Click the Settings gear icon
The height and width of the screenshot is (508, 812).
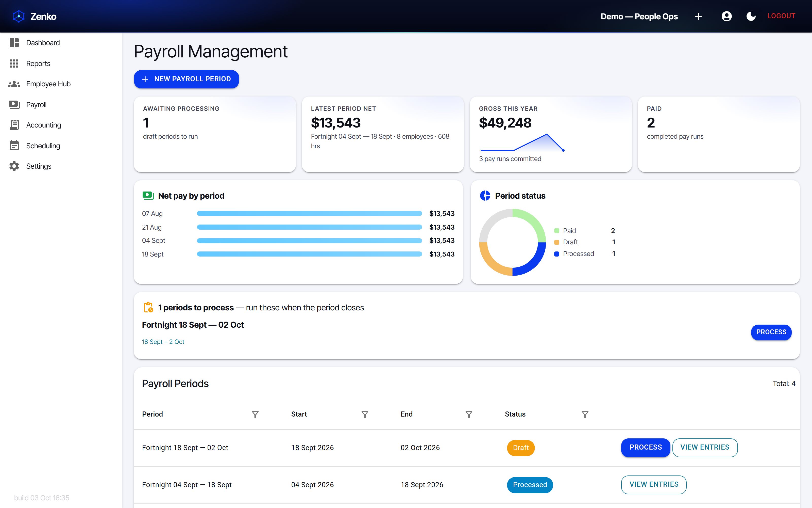14,166
